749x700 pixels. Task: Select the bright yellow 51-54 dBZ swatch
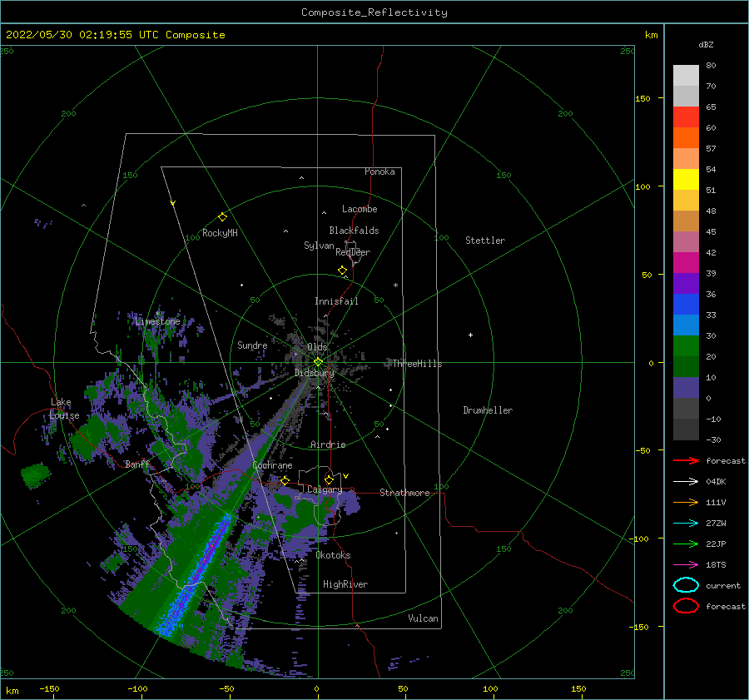click(x=686, y=180)
